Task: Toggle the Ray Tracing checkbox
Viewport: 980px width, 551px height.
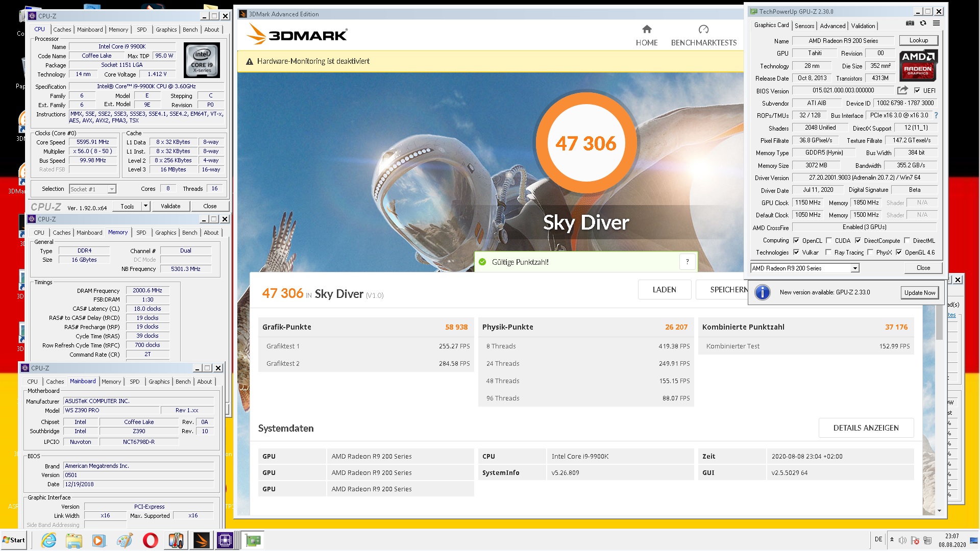Action: point(828,253)
